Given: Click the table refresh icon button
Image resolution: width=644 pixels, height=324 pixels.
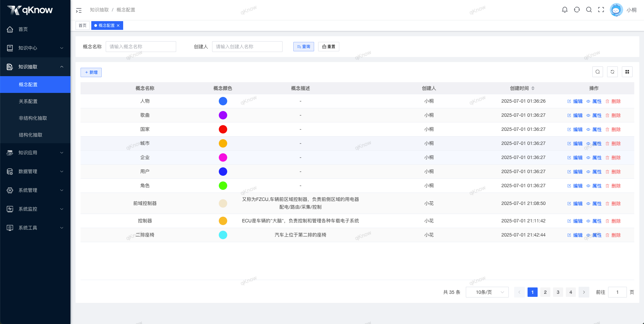Looking at the screenshot, I should click(612, 72).
